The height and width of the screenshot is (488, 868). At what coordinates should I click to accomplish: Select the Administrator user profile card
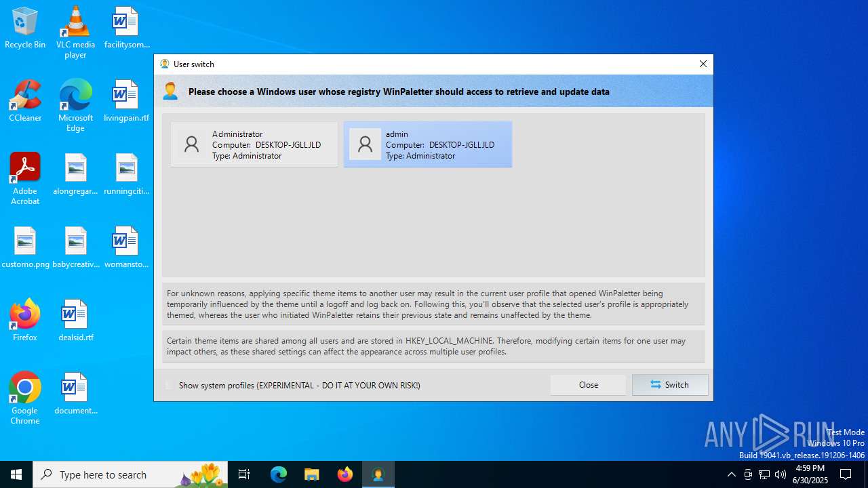coord(254,144)
